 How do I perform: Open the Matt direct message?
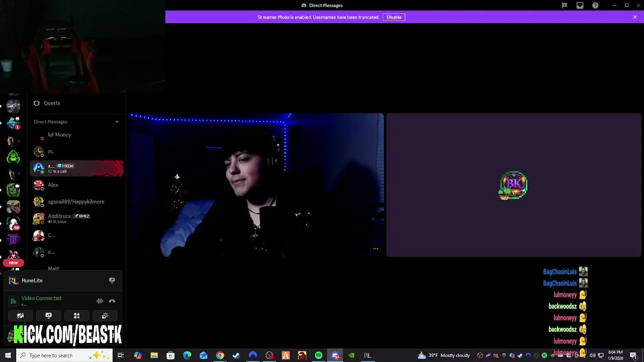point(76,268)
